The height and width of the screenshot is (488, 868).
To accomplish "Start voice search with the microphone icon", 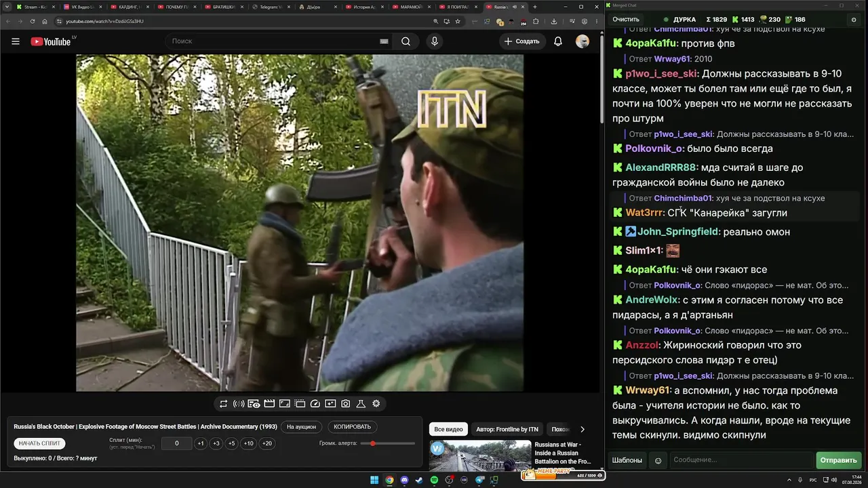I will pyautogui.click(x=435, y=41).
